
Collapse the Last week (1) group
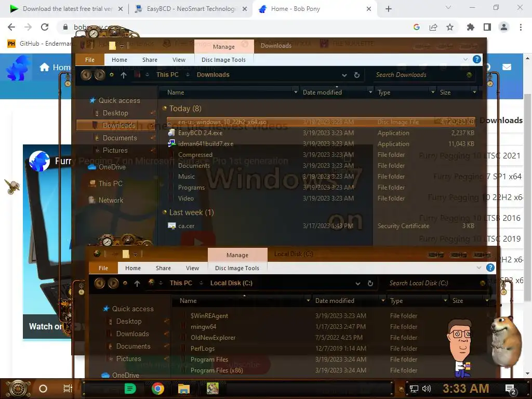click(165, 212)
